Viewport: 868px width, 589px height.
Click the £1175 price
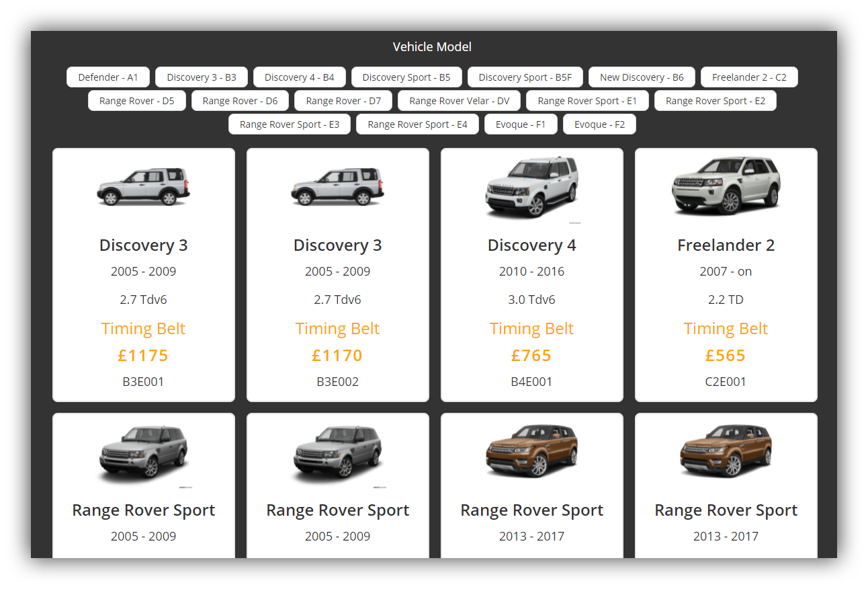click(x=143, y=356)
